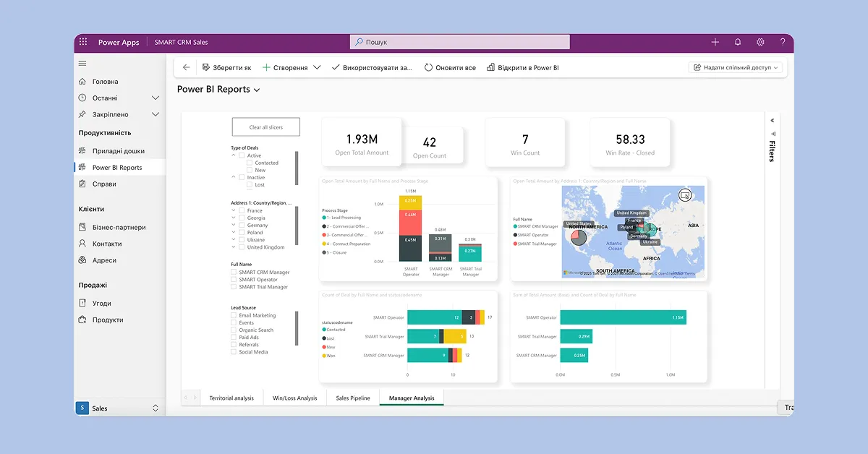Click the plus icon in top bar
Image resolution: width=868 pixels, height=454 pixels.
point(715,42)
